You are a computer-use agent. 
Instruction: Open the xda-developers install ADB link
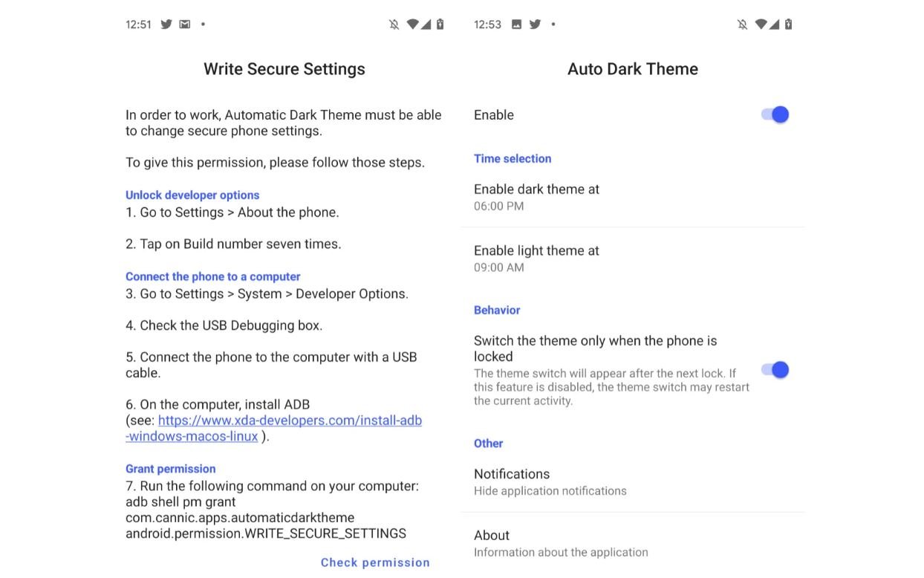click(x=290, y=420)
